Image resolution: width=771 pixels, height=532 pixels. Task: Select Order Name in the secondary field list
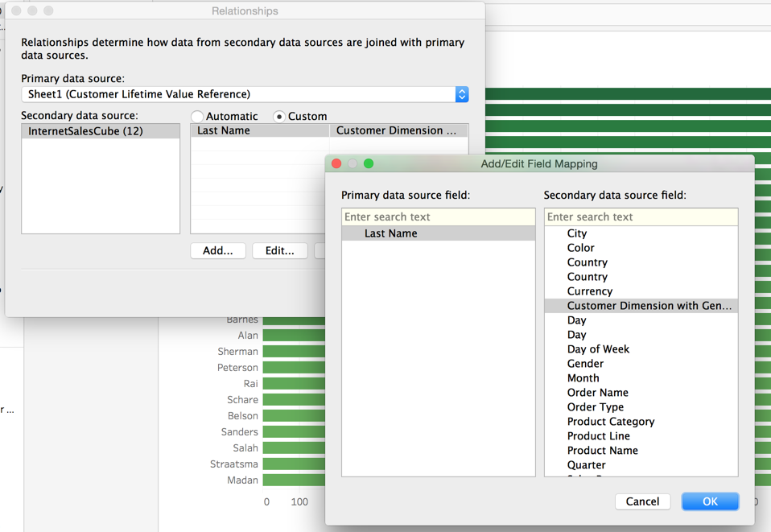point(641,393)
